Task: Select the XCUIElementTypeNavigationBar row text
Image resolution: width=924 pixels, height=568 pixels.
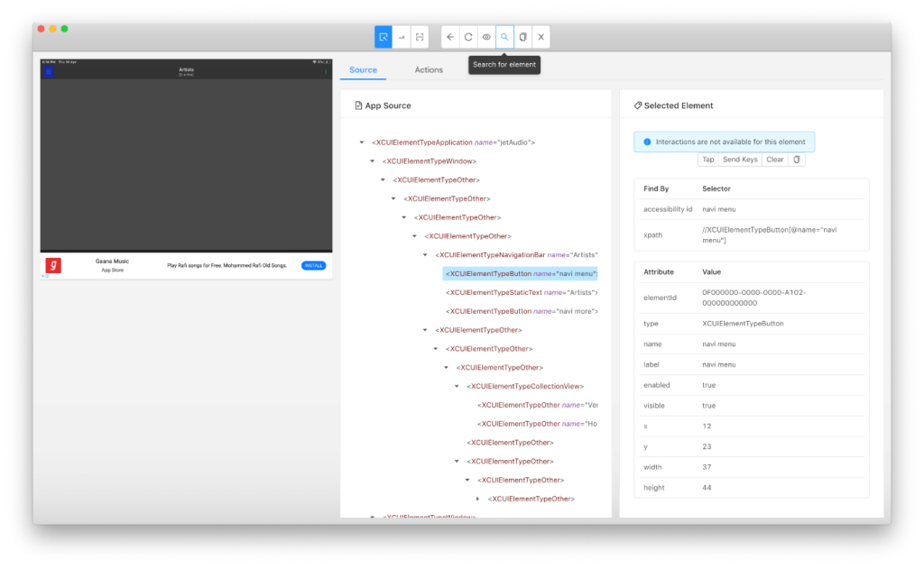Action: [516, 255]
